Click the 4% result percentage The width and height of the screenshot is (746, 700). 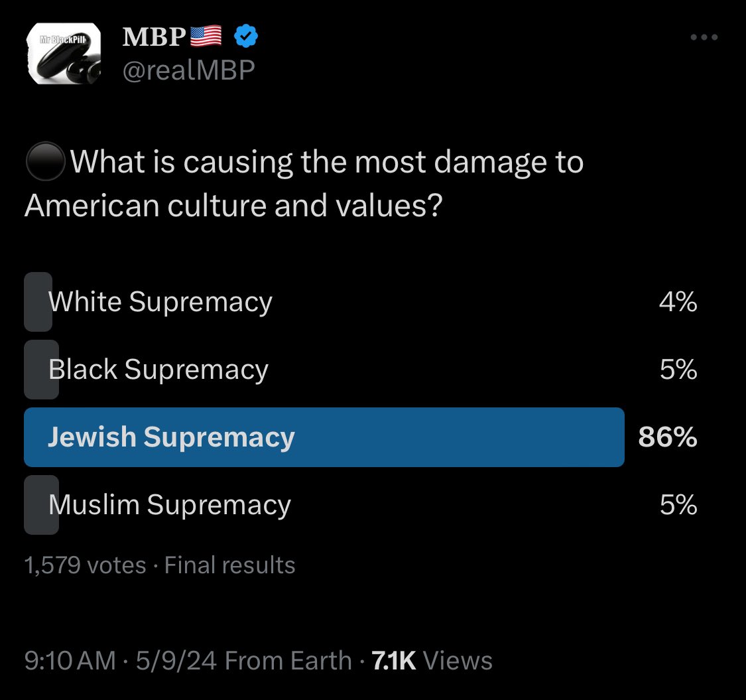coord(678,302)
